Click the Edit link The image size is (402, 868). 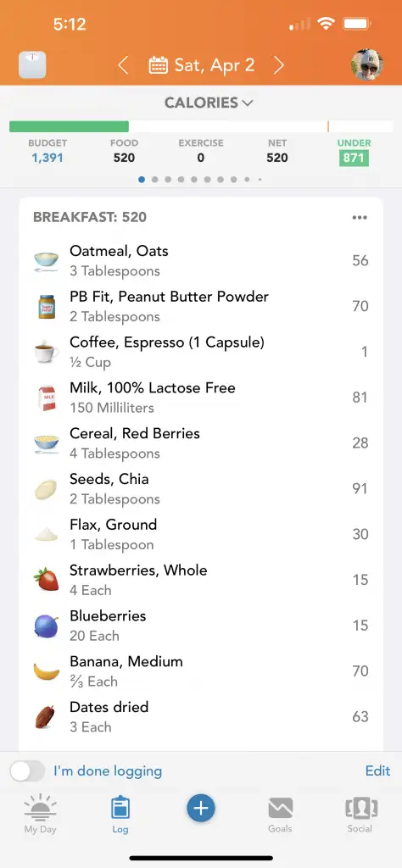377,771
